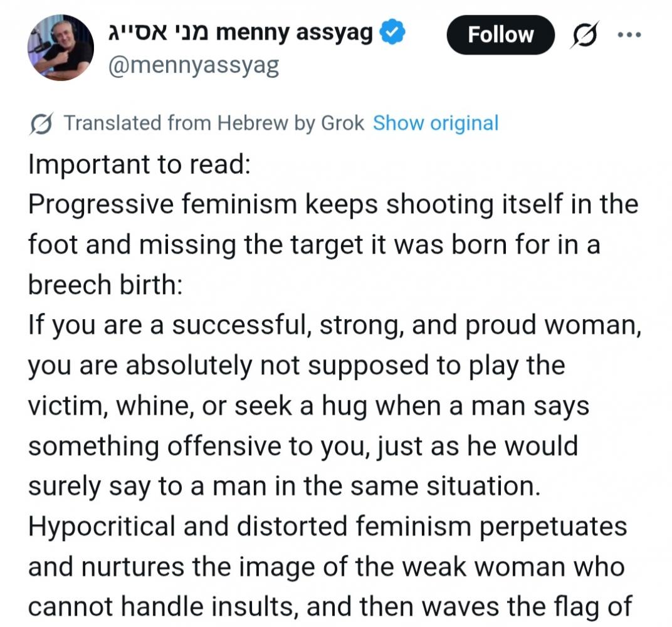
Task: Click the blue verified badge
Action: (x=394, y=33)
